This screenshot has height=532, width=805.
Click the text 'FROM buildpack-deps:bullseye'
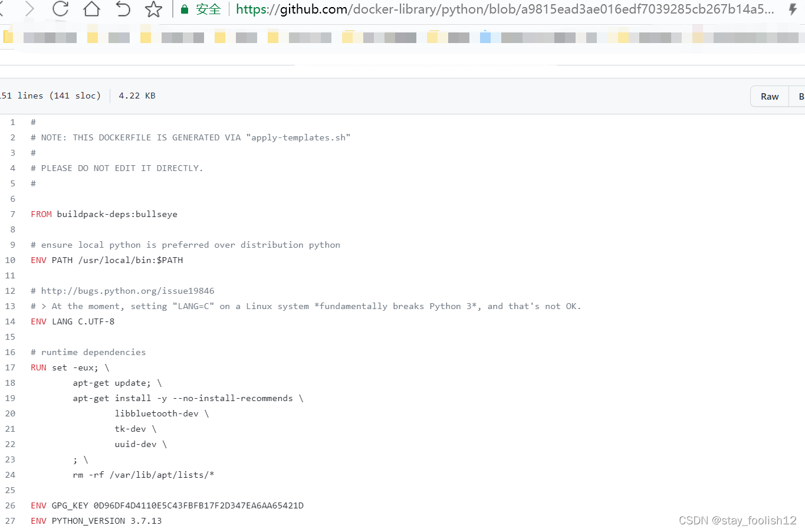(104, 214)
